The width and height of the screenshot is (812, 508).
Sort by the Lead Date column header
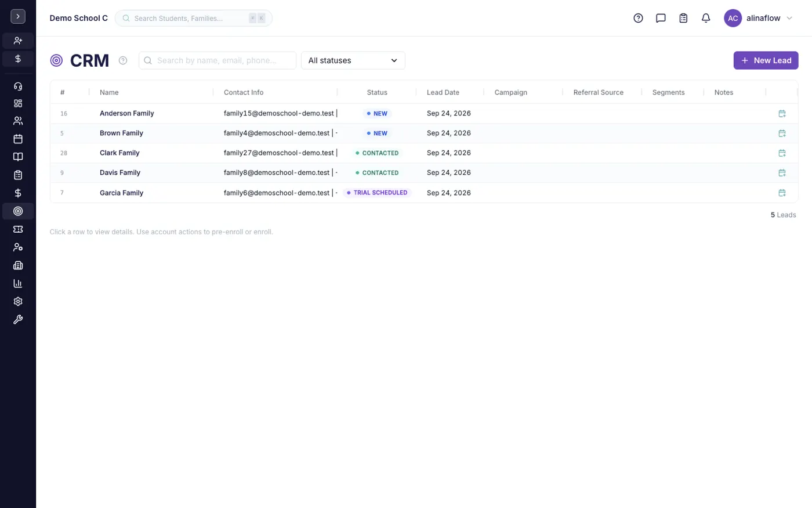[x=443, y=92]
